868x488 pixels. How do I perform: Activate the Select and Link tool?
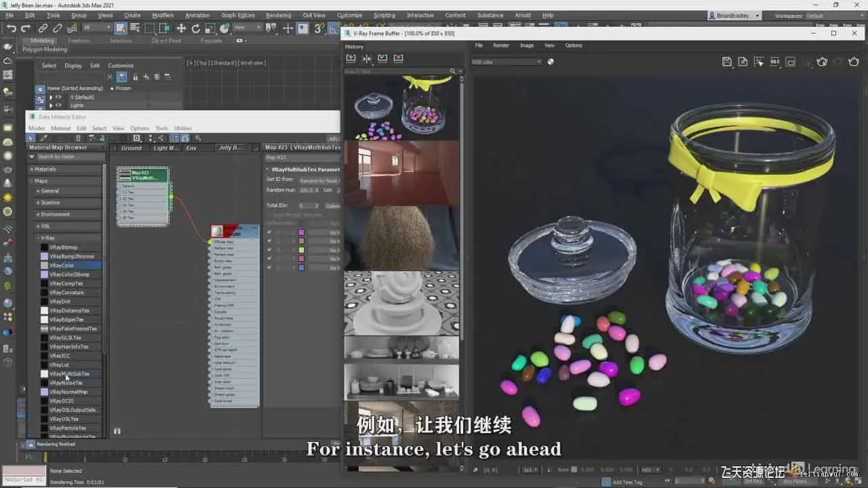pos(43,28)
